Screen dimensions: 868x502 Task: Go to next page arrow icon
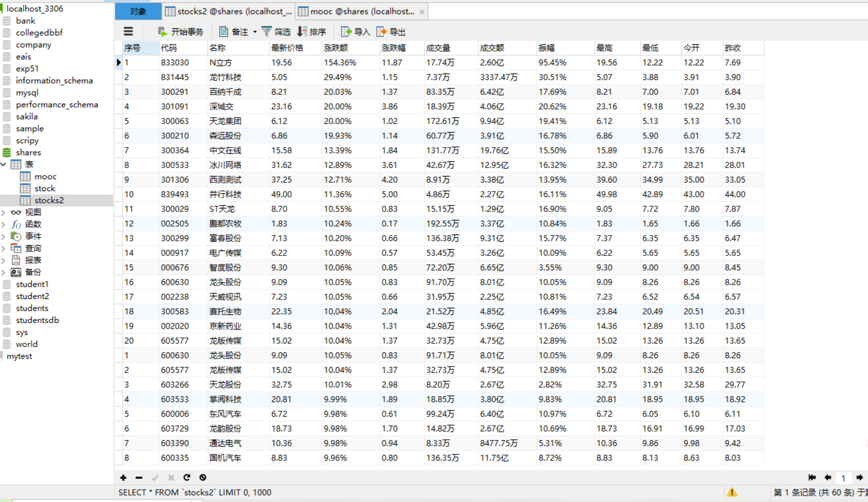tap(860, 478)
